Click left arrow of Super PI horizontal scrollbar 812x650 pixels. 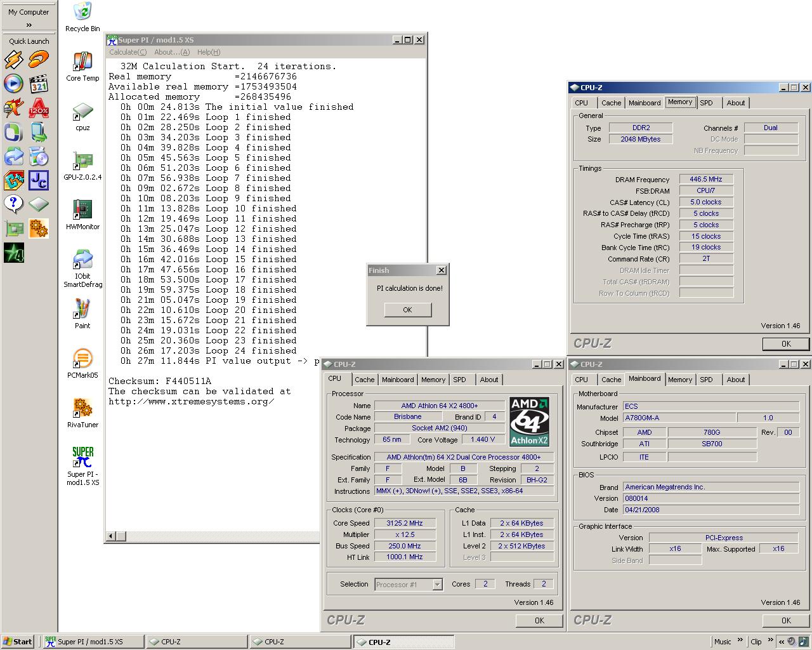[x=111, y=536]
